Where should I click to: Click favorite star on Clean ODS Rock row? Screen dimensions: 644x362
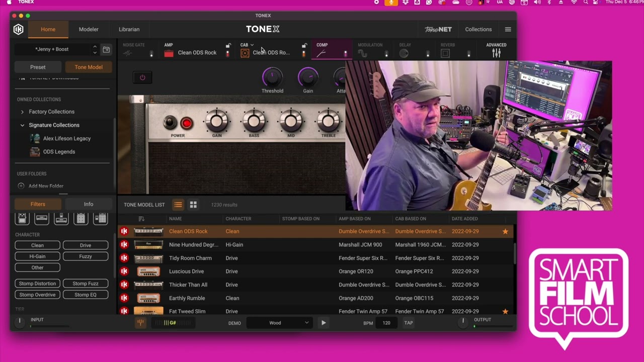(x=505, y=231)
